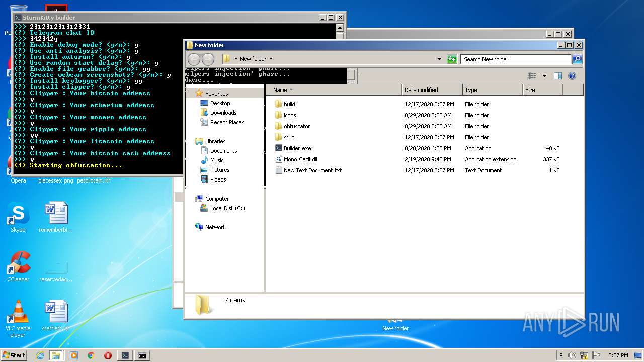Open view options dropdown arrow

click(544, 76)
